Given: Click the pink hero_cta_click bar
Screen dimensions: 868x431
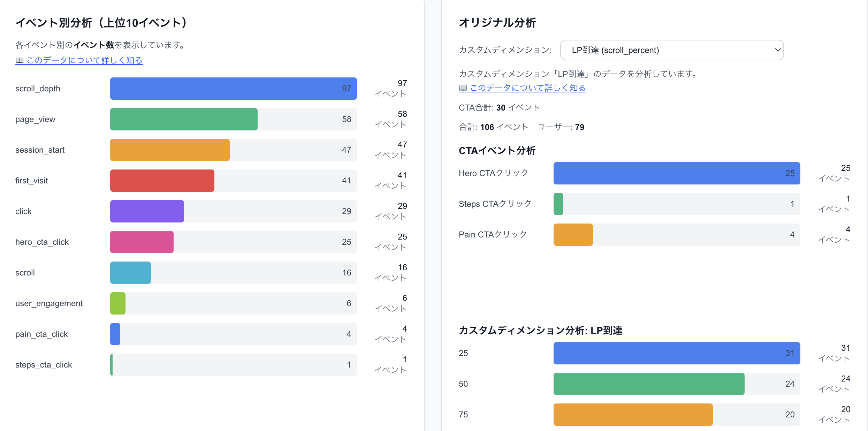Looking at the screenshot, I should point(142,242).
